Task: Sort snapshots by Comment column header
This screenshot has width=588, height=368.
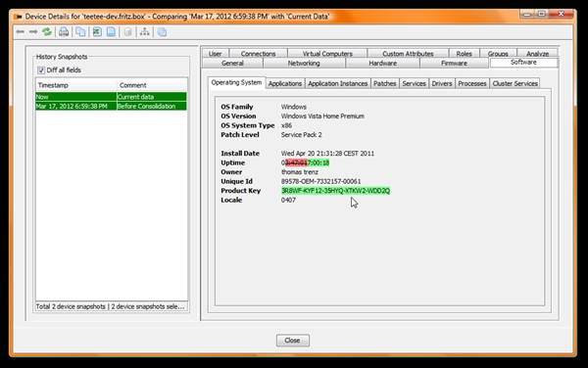Action: [x=152, y=85]
